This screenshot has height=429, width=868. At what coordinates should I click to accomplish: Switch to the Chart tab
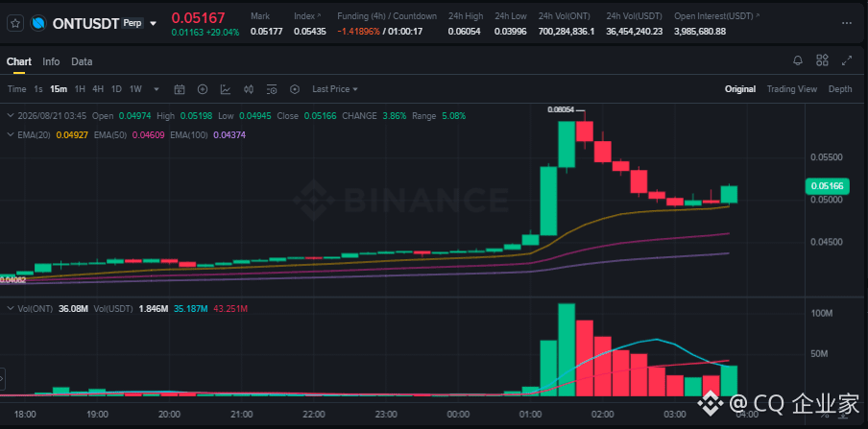[19, 61]
